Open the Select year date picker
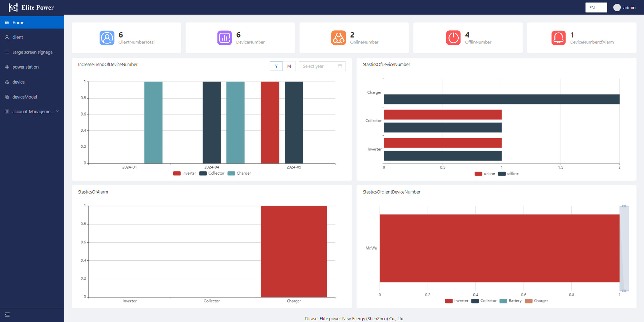The image size is (644, 322). [322, 66]
